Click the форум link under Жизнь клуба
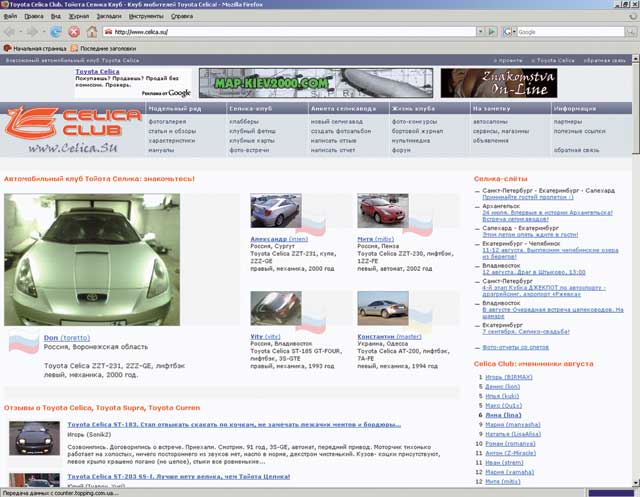This screenshot has width=640, height=497. click(401, 149)
